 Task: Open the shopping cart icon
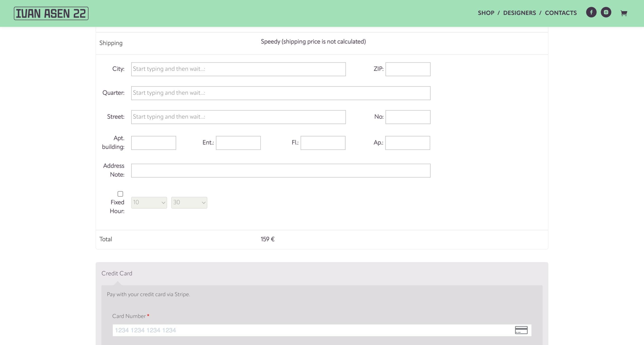pyautogui.click(x=624, y=13)
